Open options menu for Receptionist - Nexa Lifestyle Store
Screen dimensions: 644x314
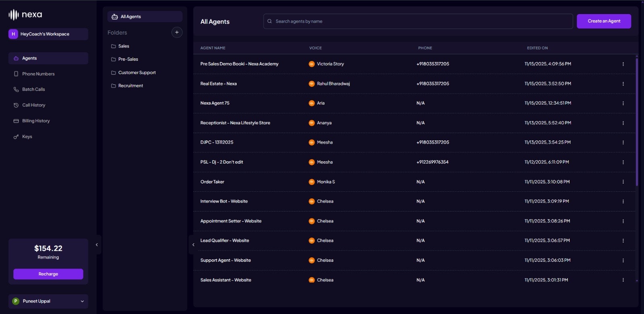coord(623,123)
